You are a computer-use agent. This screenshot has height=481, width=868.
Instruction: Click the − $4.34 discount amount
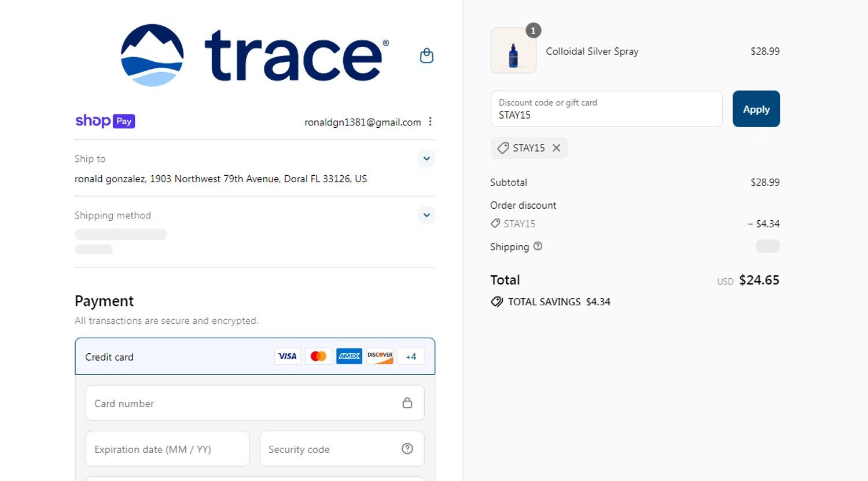pos(763,223)
